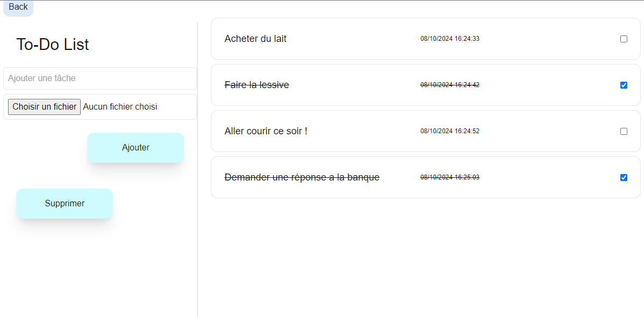Mark 'Aller courir ce soir !' as done
The height and width of the screenshot is (317, 644).
click(x=624, y=131)
